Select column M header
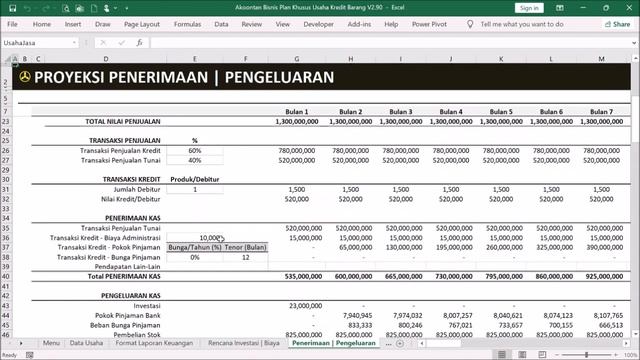This screenshot has width=640, height=360. [601, 59]
